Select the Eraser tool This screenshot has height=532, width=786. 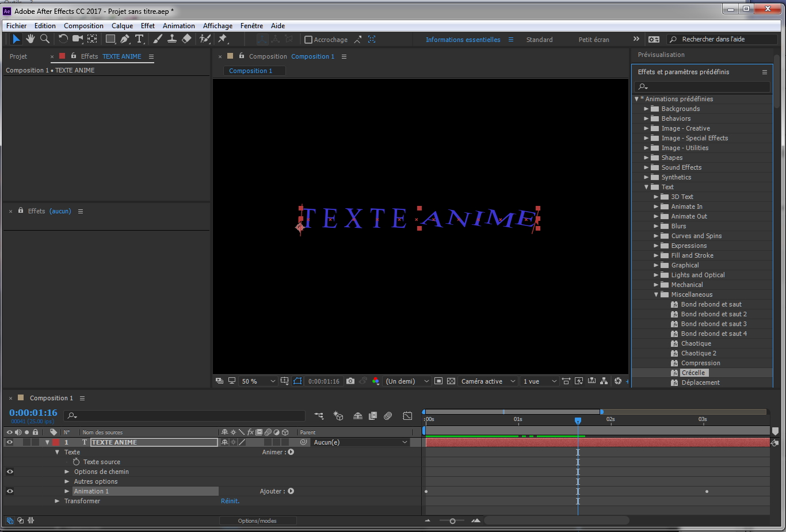[x=186, y=39]
